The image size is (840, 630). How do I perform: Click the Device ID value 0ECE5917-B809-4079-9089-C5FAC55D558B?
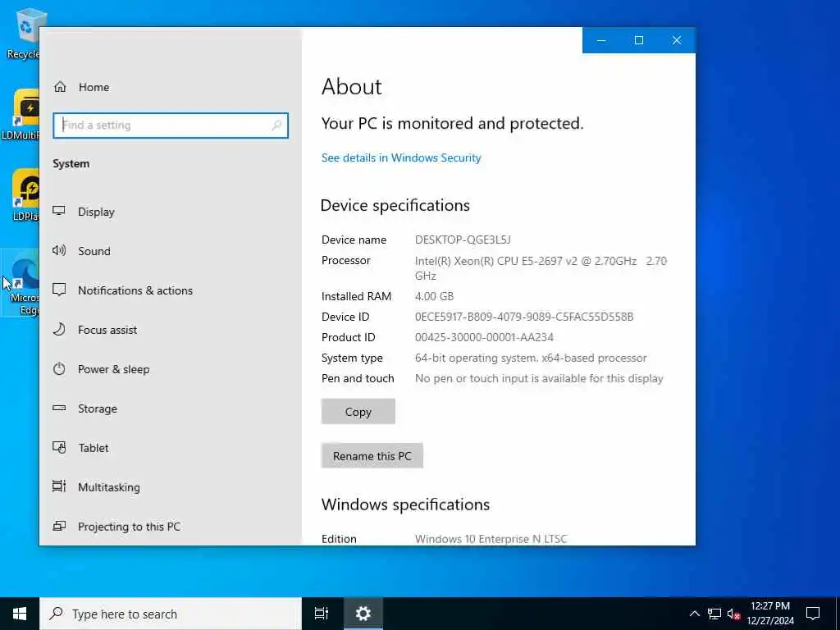[x=524, y=317]
